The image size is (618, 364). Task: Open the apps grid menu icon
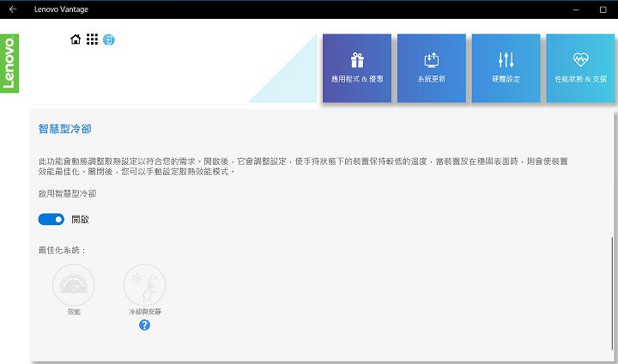(92, 39)
